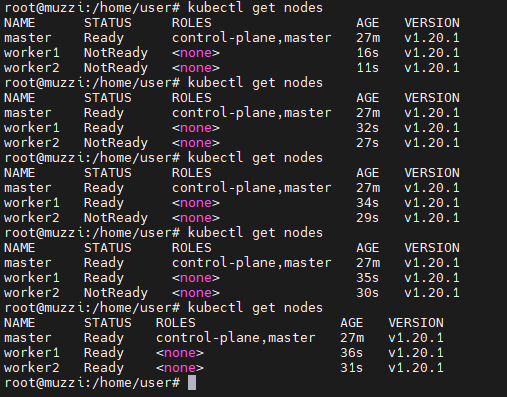The width and height of the screenshot is (507, 397).
Task: Select the "29s" age value for worker2
Action: pos(368,218)
